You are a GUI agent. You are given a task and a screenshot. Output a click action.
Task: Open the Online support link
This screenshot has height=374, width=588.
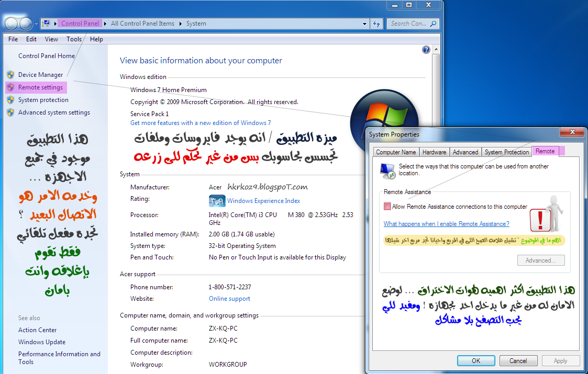click(229, 299)
